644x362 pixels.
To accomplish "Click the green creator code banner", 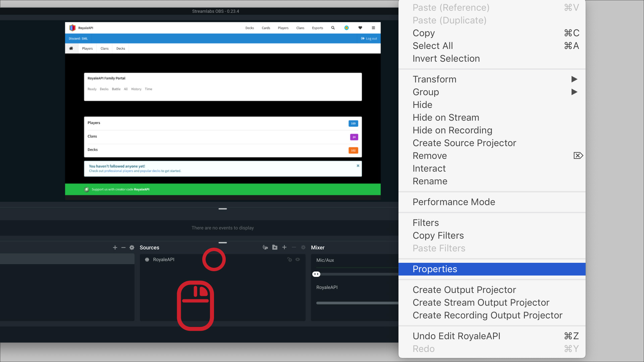I will [x=223, y=189].
